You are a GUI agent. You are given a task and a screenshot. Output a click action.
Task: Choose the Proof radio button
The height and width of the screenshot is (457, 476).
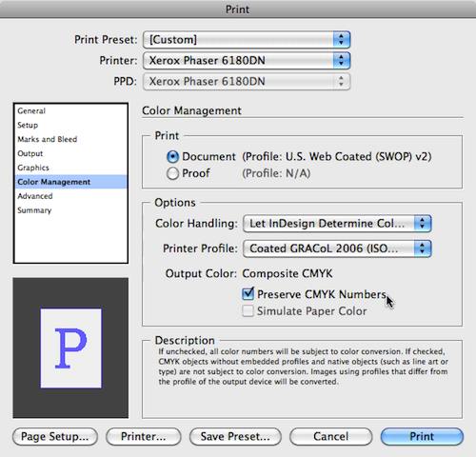[173, 173]
